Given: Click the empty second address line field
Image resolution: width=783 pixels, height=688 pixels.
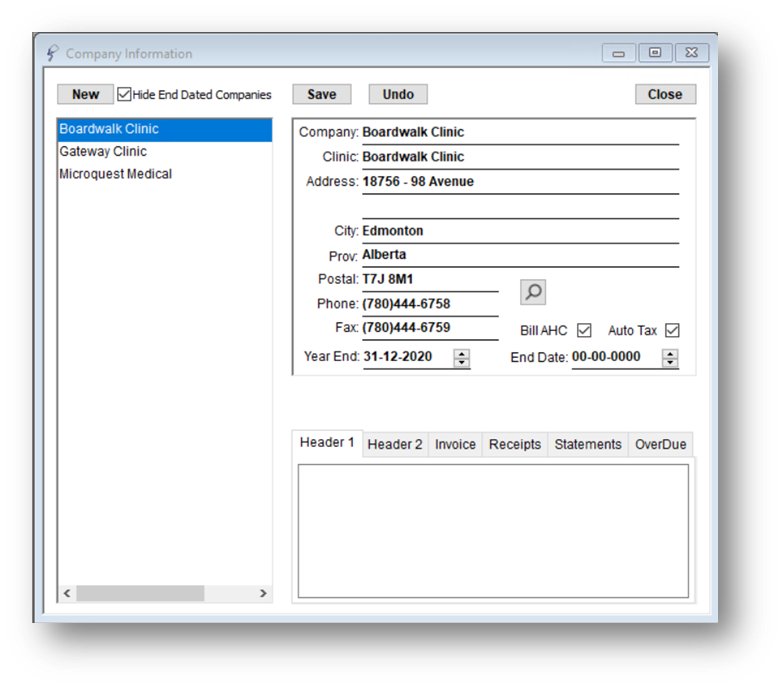Looking at the screenshot, I should 520,207.
